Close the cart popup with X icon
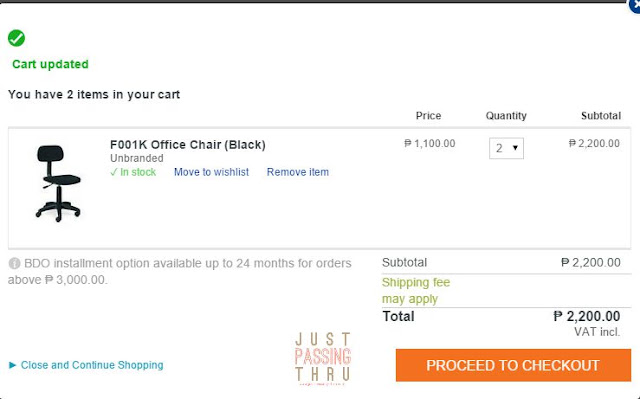Screen dimensions: 640x399 [635, 6]
